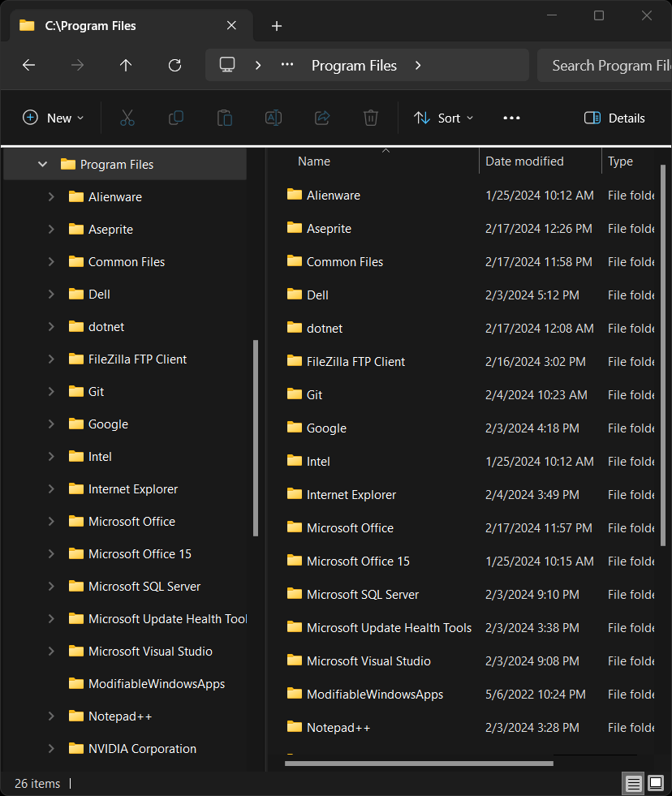Expand NVIDIA Corporation in the tree

(51, 748)
